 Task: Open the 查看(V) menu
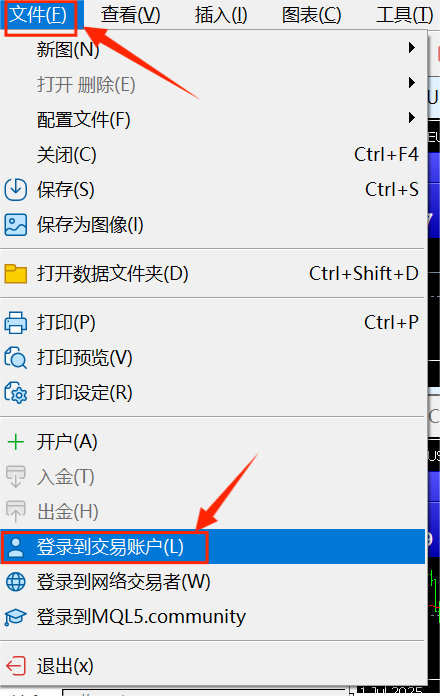pos(130,15)
